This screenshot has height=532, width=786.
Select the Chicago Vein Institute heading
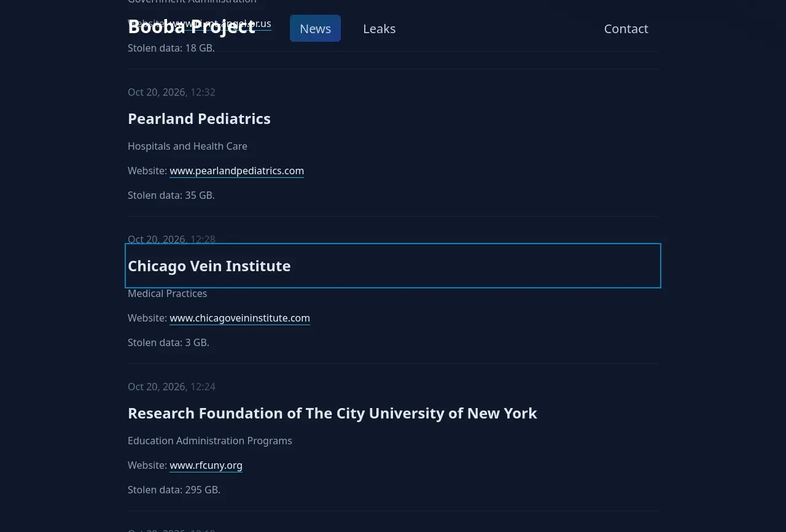[209, 266]
